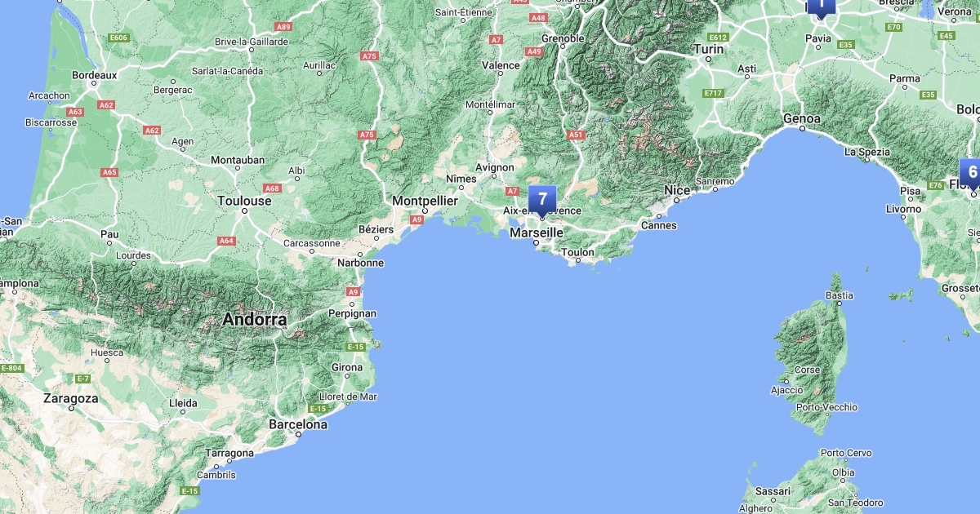Click the Genoa city dot
This screenshot has width=980, height=514.
pos(803,129)
